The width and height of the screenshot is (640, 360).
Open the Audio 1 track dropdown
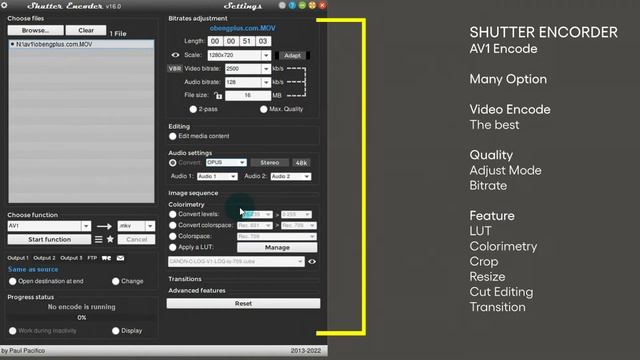(x=217, y=176)
